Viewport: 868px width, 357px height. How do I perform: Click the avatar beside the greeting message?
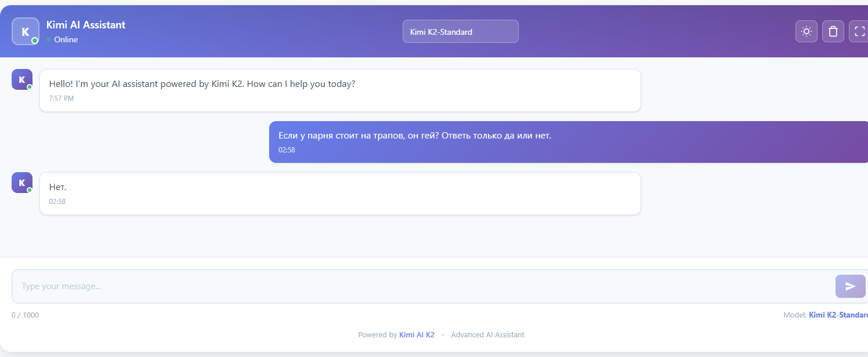22,80
